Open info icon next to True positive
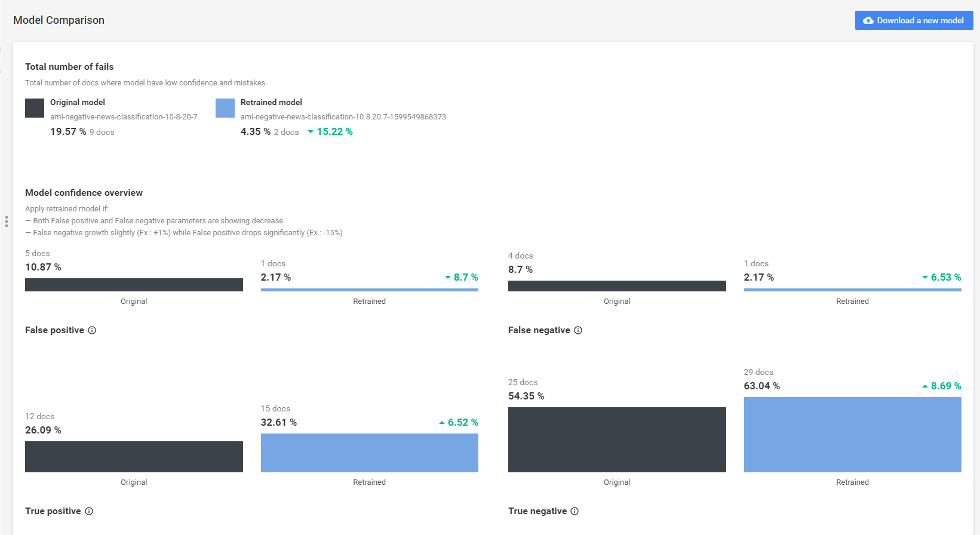 click(89, 511)
